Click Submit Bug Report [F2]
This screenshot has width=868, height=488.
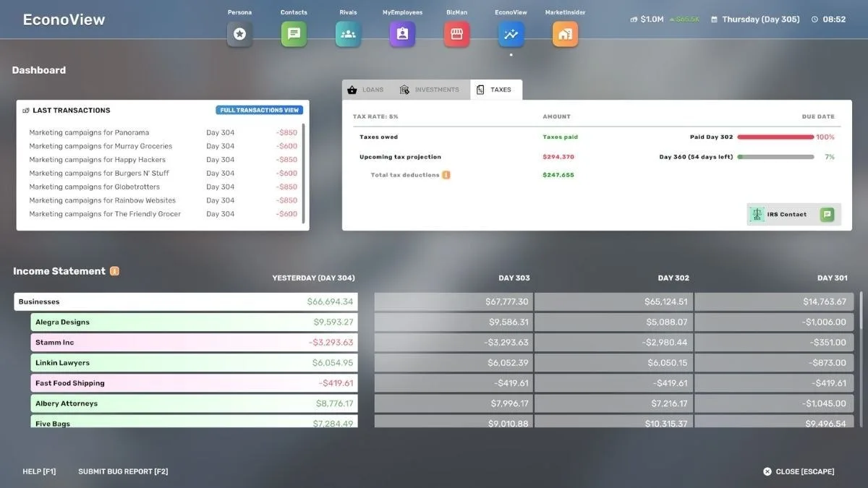click(x=123, y=471)
